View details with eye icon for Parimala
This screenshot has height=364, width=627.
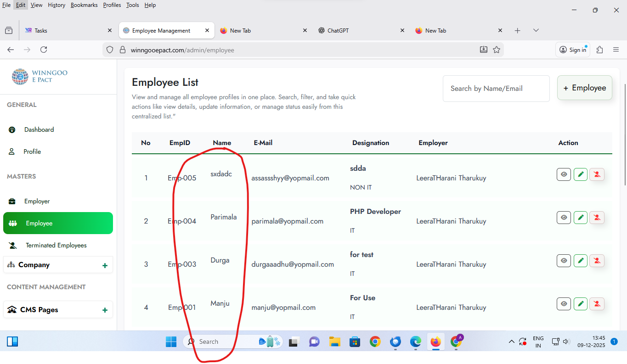pos(564,218)
